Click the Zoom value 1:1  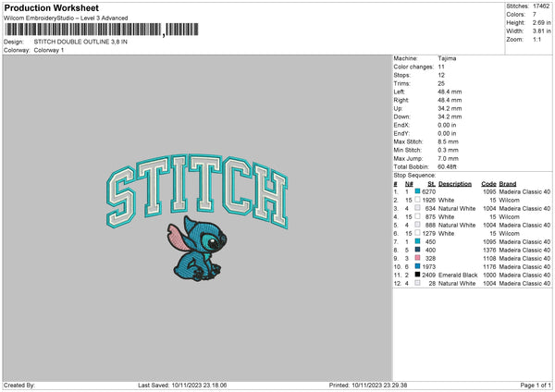pyautogui.click(x=536, y=39)
